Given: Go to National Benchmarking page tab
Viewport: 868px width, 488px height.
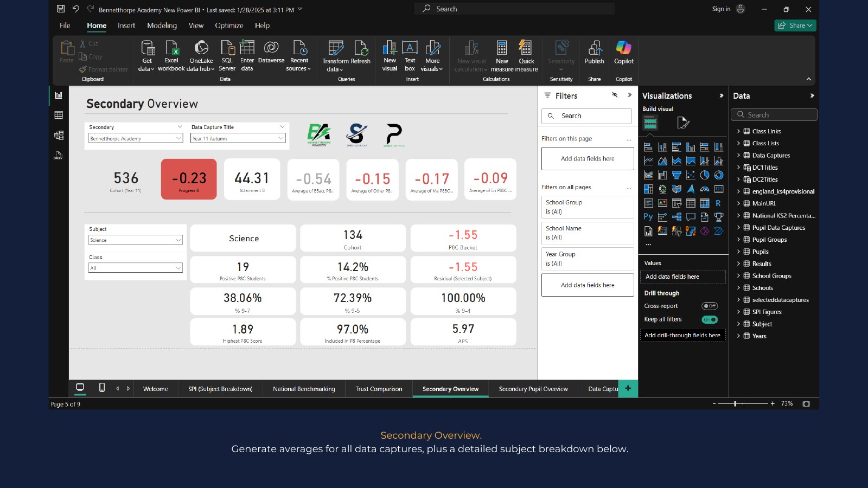Looking at the screenshot, I should [x=304, y=389].
